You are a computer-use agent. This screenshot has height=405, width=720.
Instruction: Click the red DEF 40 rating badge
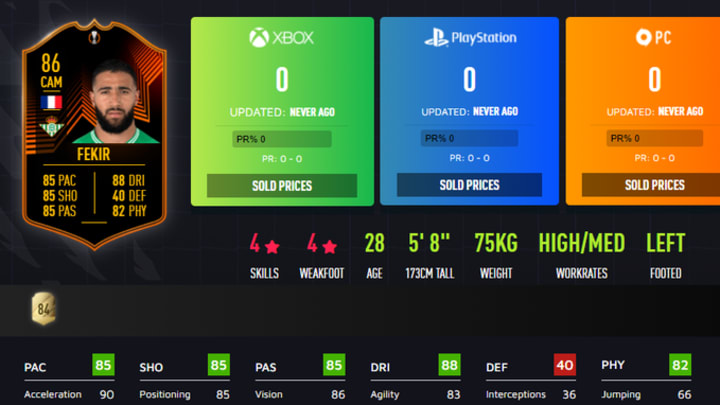pos(565,365)
